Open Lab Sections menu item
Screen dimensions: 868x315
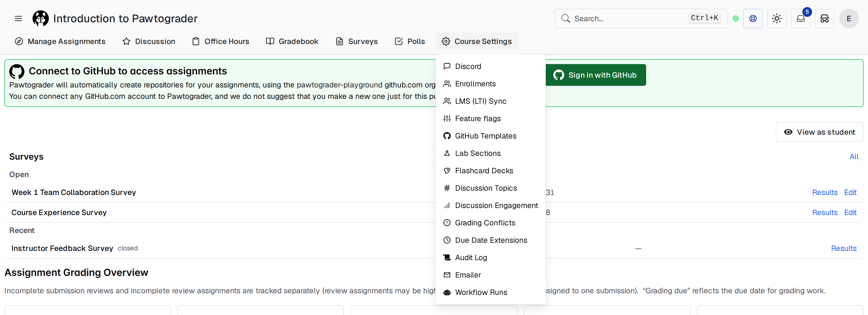click(491, 153)
